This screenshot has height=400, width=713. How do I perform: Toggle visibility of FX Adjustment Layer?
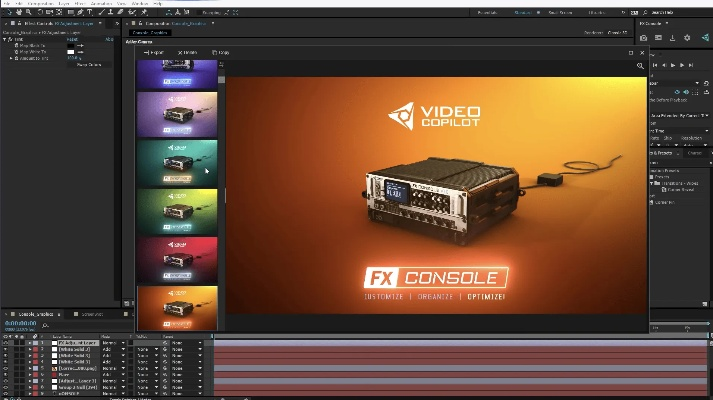(6, 342)
